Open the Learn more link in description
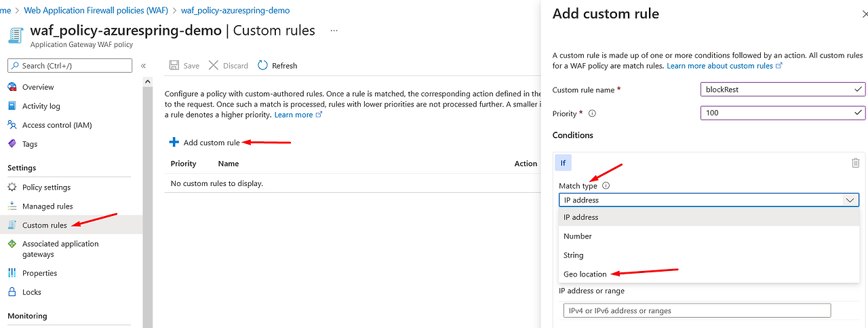The width and height of the screenshot is (868, 328). [298, 115]
